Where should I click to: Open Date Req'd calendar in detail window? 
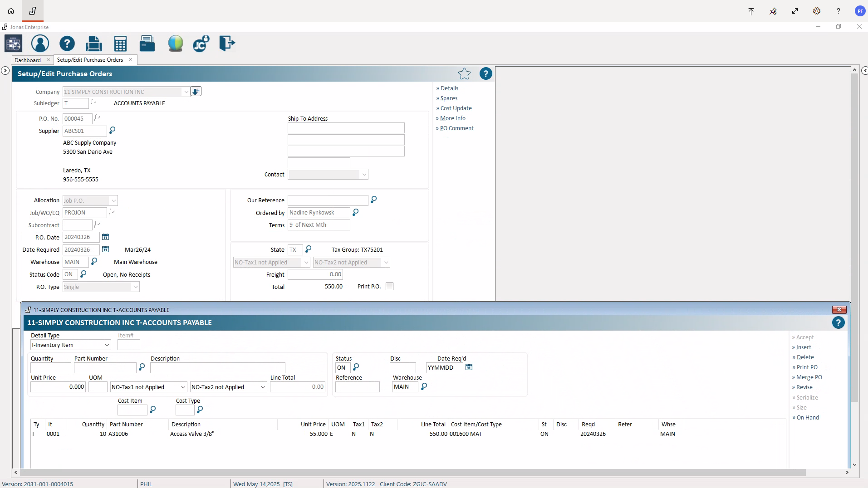pyautogui.click(x=469, y=367)
